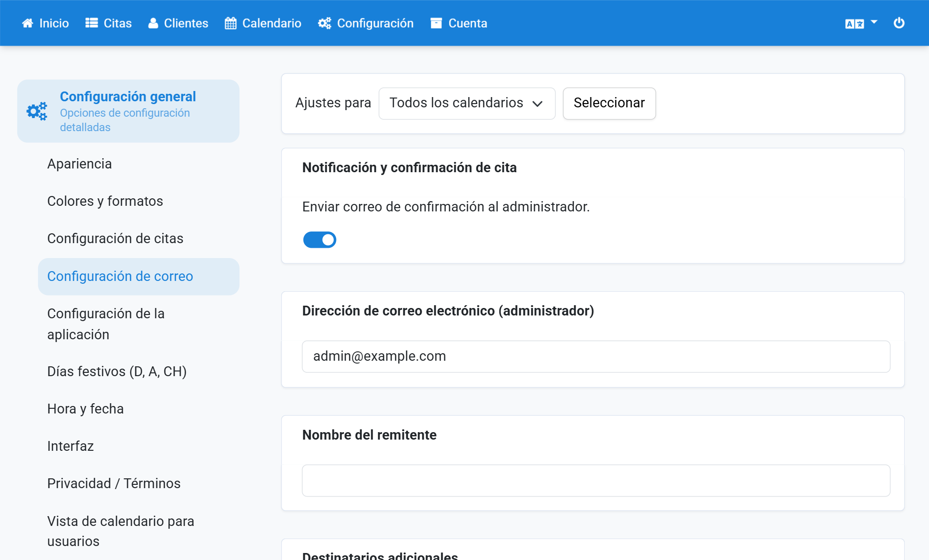This screenshot has width=929, height=560.
Task: Open the Calendario menu item
Action: pos(263,23)
